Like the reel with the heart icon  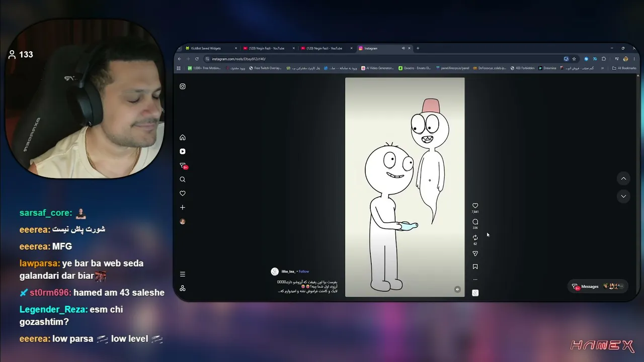(x=475, y=206)
